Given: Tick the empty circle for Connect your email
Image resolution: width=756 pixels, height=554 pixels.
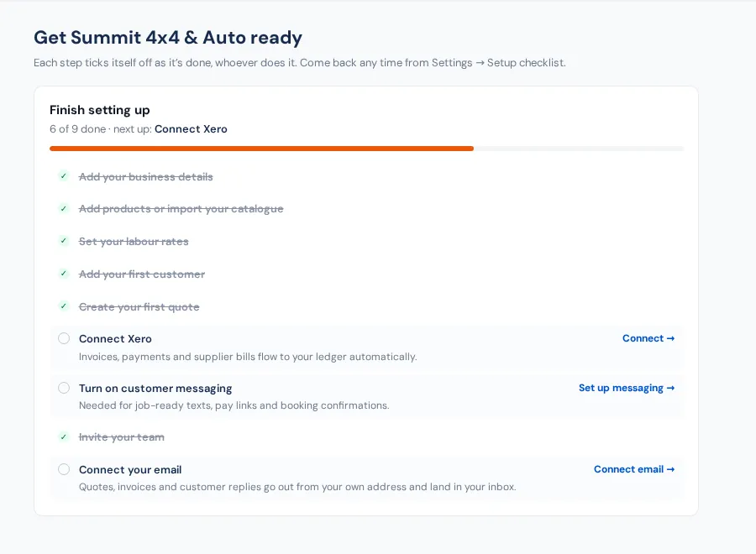Looking at the screenshot, I should (64, 469).
